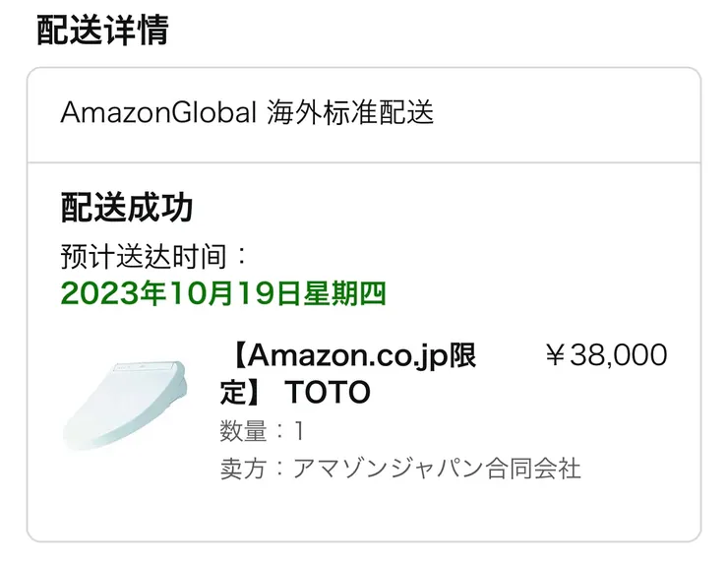Click the 数量 quantity label
Screen dimensions: 728x565
243,431
